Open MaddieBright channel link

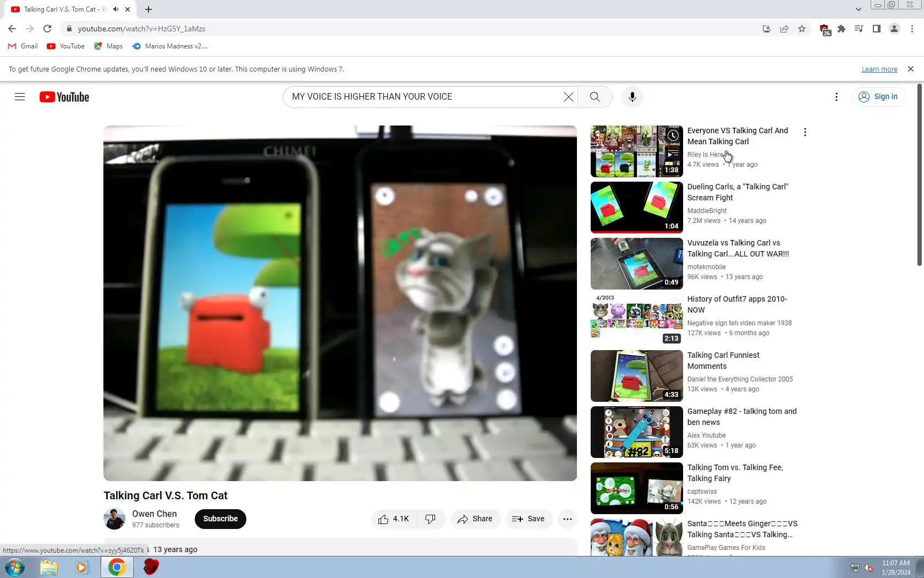[x=707, y=211]
